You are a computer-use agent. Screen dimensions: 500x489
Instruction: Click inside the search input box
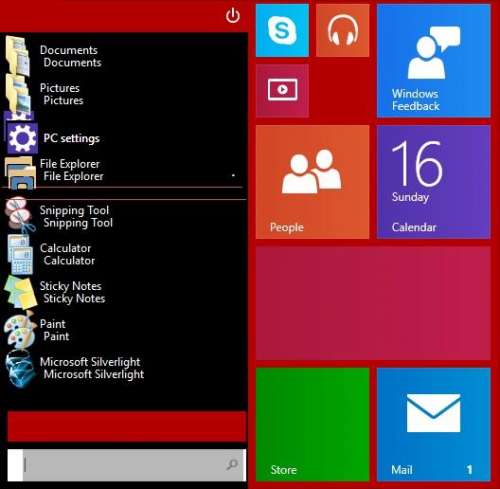[127, 465]
